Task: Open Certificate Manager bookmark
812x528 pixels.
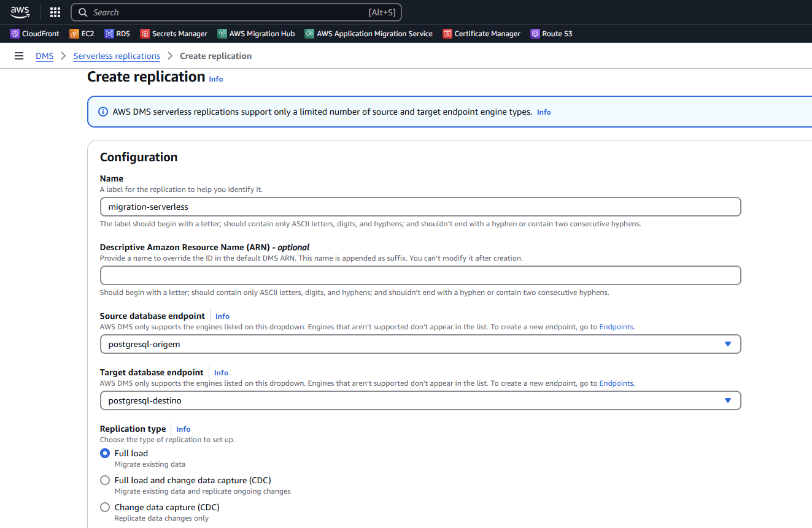Action: point(482,34)
